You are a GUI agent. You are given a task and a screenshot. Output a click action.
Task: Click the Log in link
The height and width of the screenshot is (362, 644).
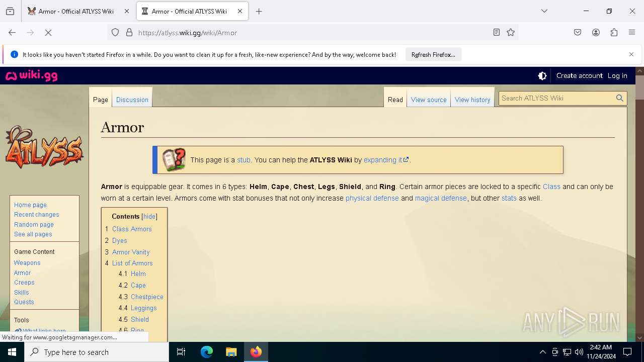617,75
